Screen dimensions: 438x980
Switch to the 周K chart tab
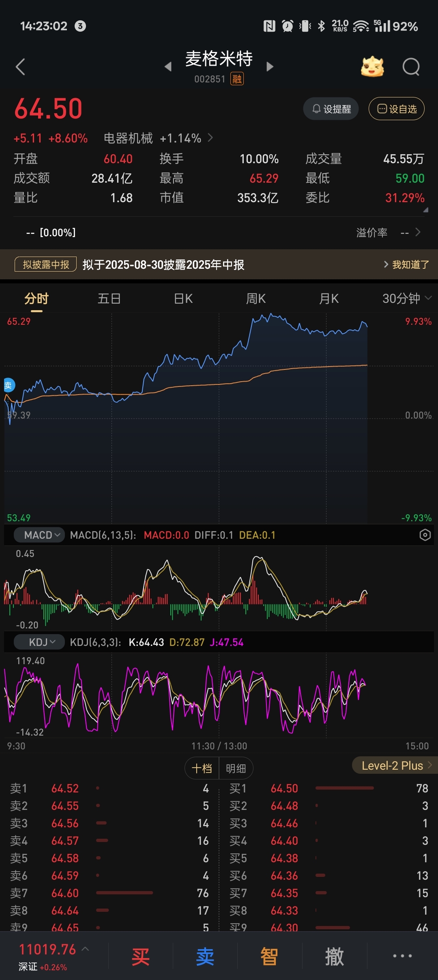(256, 299)
